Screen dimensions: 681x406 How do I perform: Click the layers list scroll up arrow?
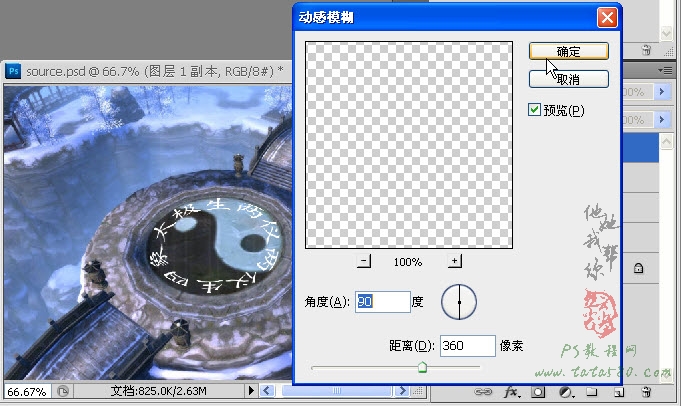pos(666,142)
